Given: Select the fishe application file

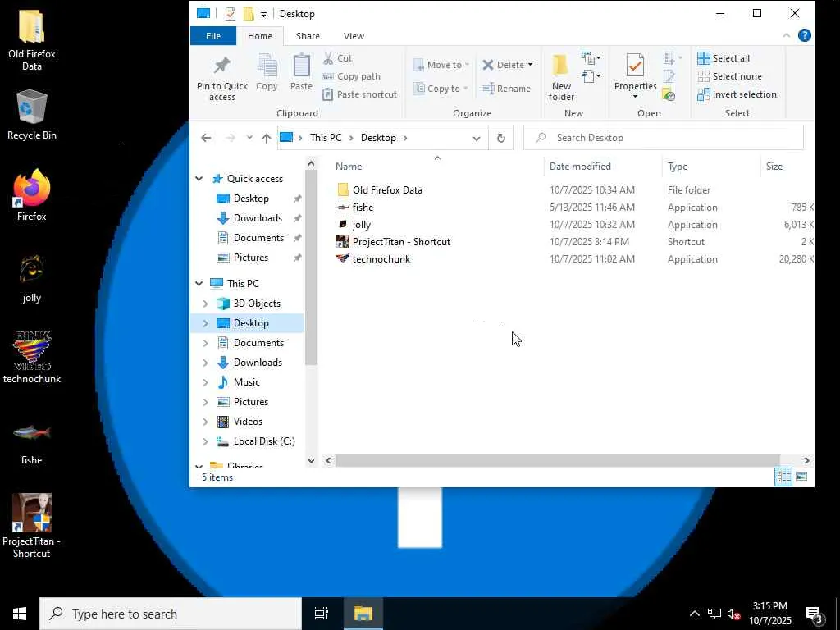Looking at the screenshot, I should point(572,208).
